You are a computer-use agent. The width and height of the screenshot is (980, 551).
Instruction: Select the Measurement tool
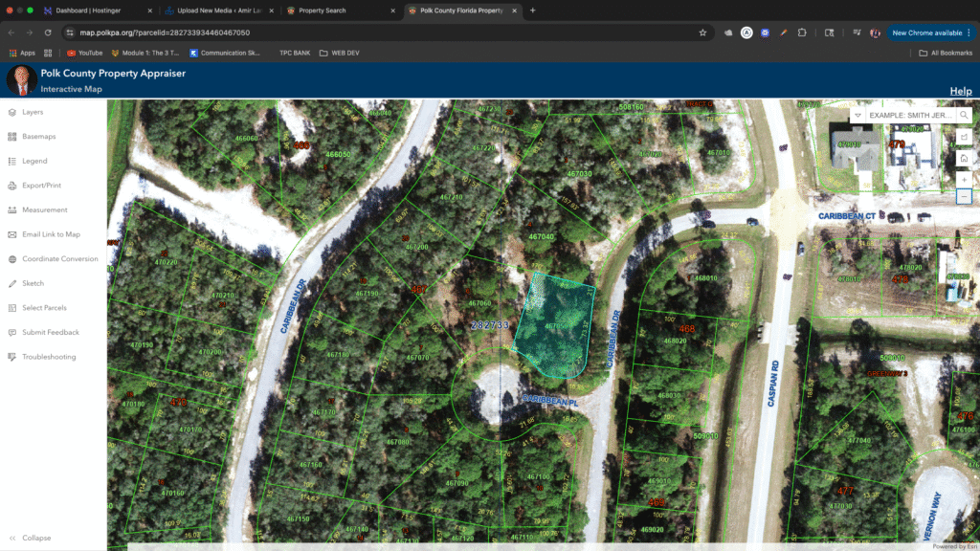(x=44, y=209)
